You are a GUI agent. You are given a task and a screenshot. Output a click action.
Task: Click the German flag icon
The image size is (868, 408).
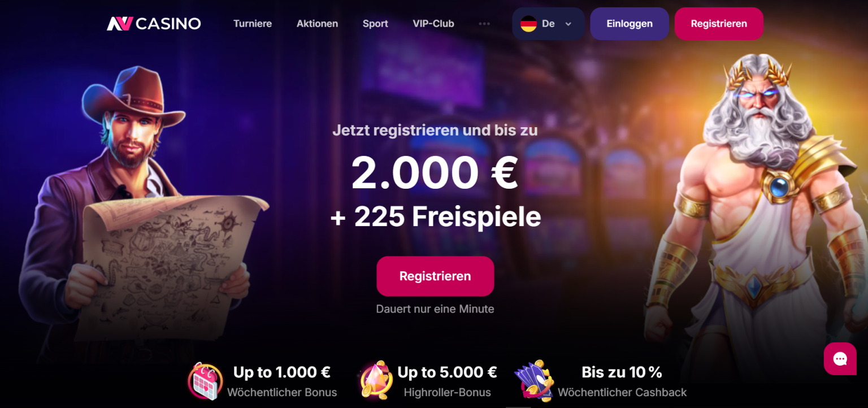(x=528, y=24)
